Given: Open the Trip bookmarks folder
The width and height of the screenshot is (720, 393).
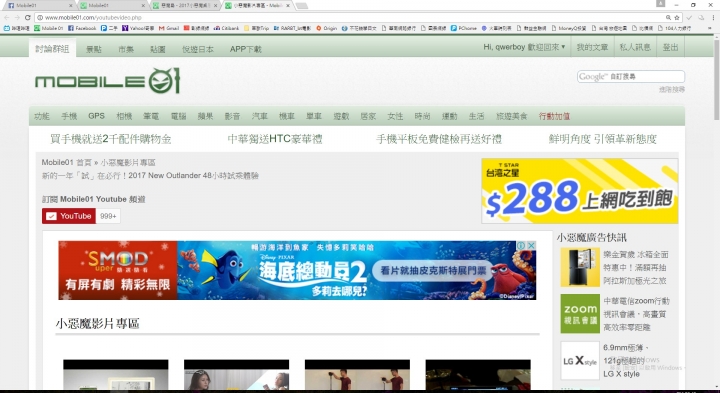Looking at the screenshot, I should coord(257,28).
